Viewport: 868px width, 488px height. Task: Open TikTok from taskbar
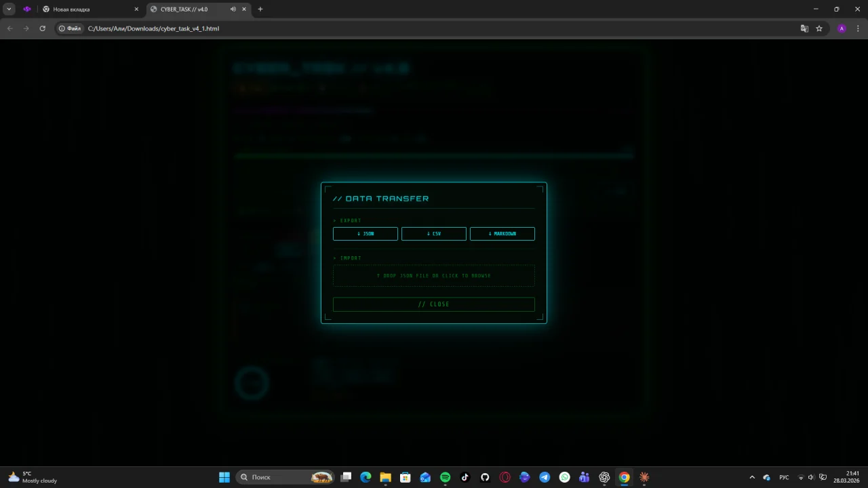point(465,477)
